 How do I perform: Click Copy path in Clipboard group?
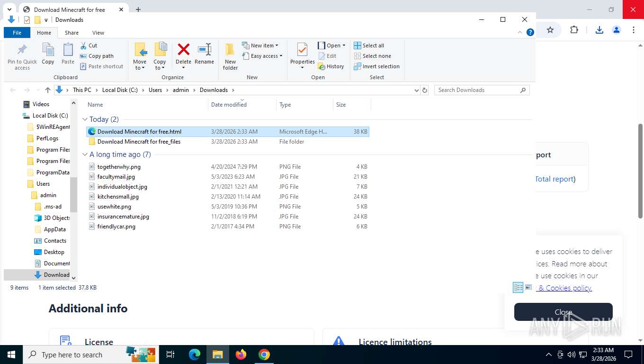coord(97,56)
